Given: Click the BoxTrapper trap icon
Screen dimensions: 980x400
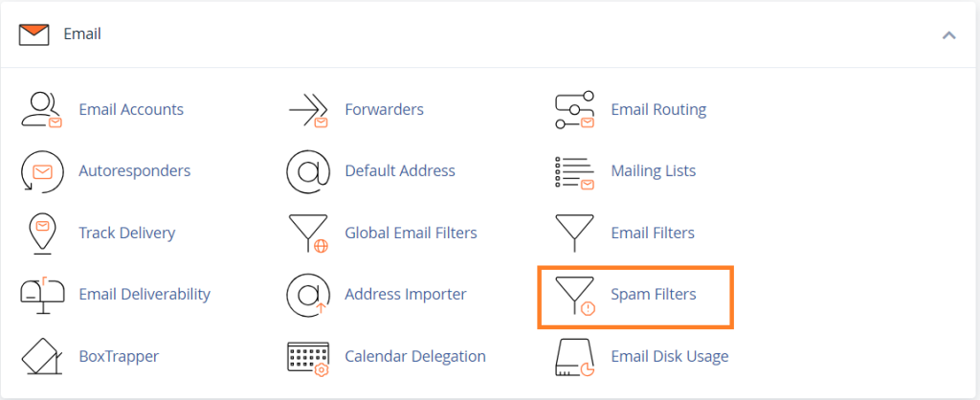Looking at the screenshot, I should click(42, 356).
